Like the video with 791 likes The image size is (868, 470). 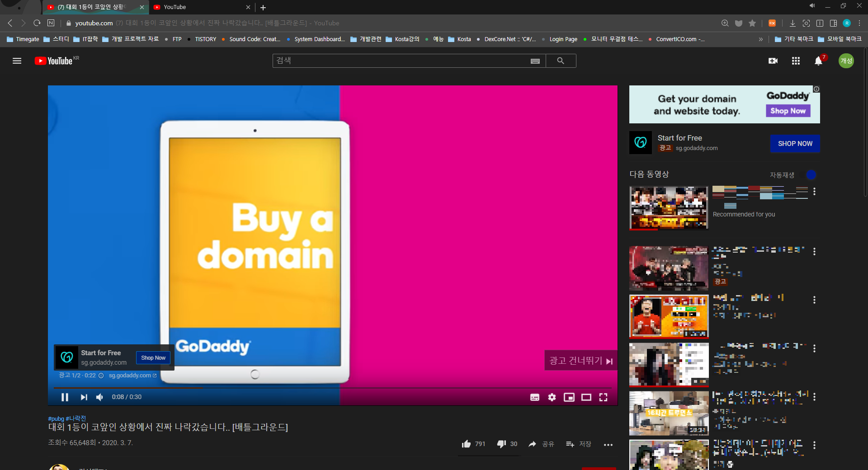pos(473,444)
